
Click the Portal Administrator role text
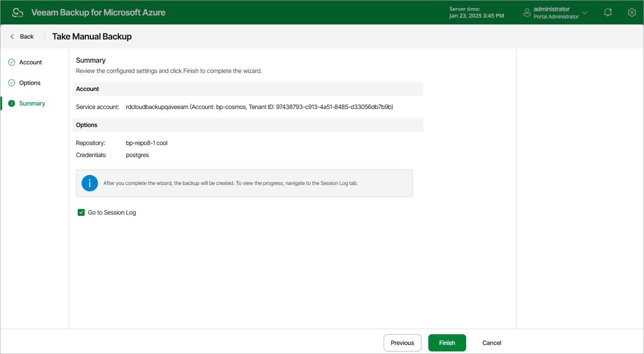[x=556, y=17]
